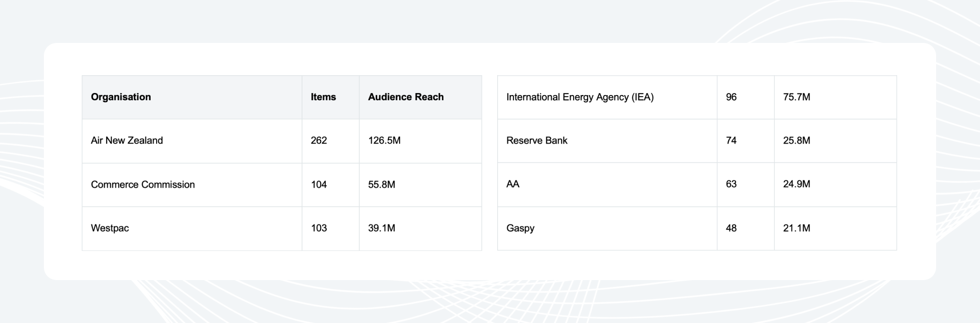Viewport: 980px width, 323px height.
Task: Click the Air New Zealand cell
Action: click(192, 141)
